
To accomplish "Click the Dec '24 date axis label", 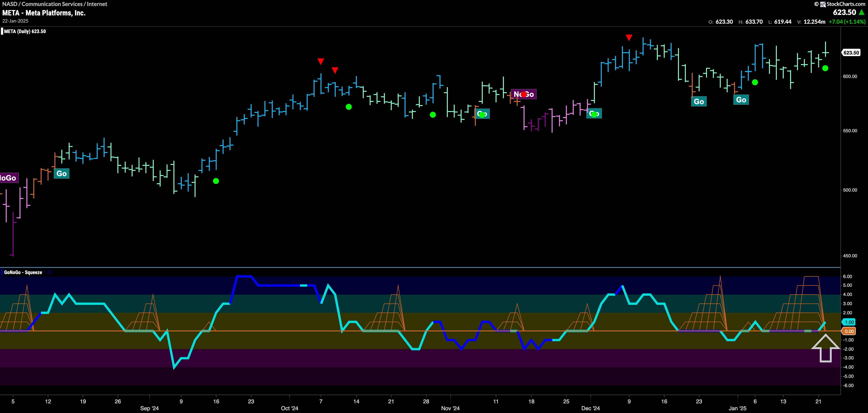I will (x=590, y=408).
